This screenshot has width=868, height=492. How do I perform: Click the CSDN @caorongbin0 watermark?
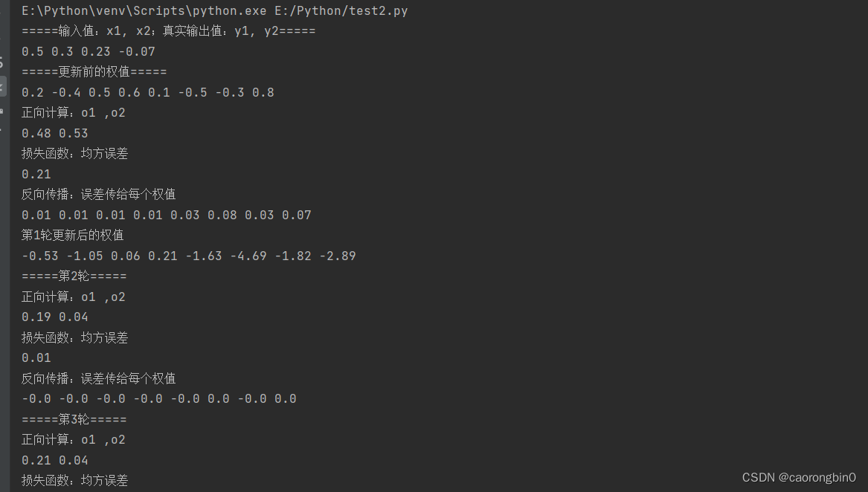(x=799, y=478)
